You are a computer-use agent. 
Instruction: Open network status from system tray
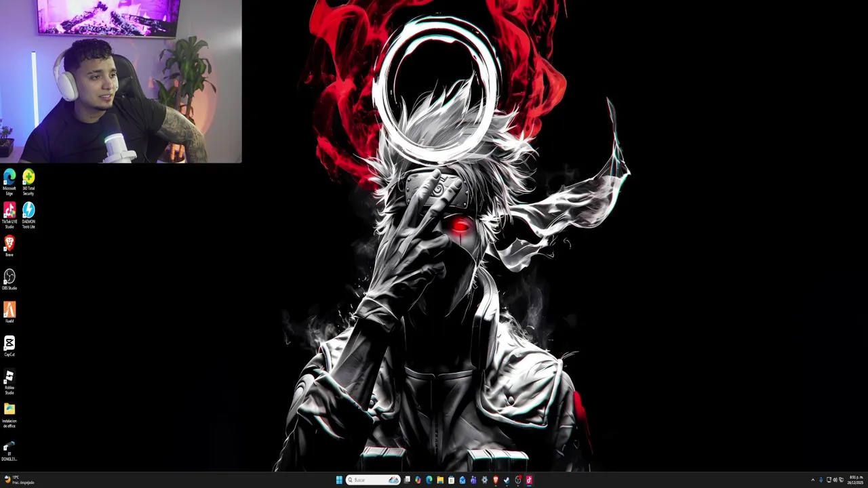[829, 480]
